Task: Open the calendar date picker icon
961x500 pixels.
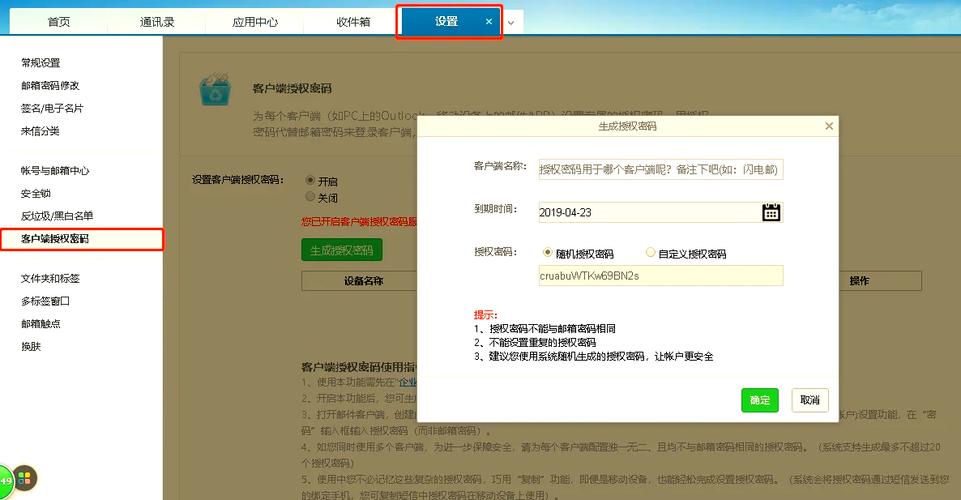Action: 771,212
